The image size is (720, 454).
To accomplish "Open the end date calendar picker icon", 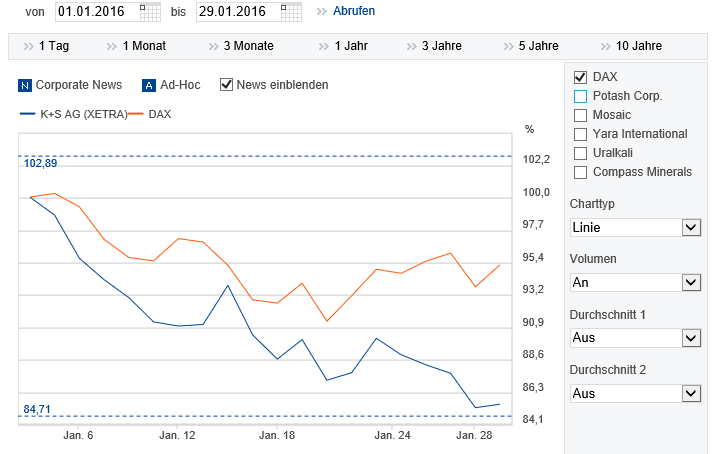I will pos(290,12).
